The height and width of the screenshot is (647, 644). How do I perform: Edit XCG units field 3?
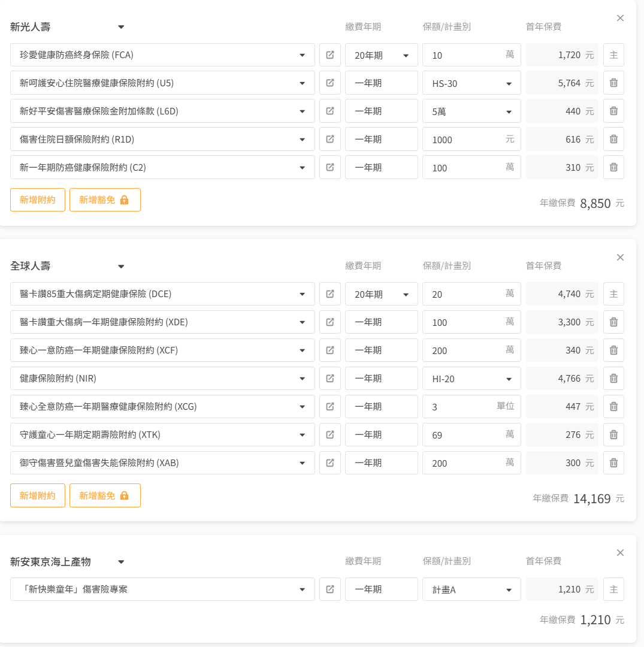(x=471, y=406)
